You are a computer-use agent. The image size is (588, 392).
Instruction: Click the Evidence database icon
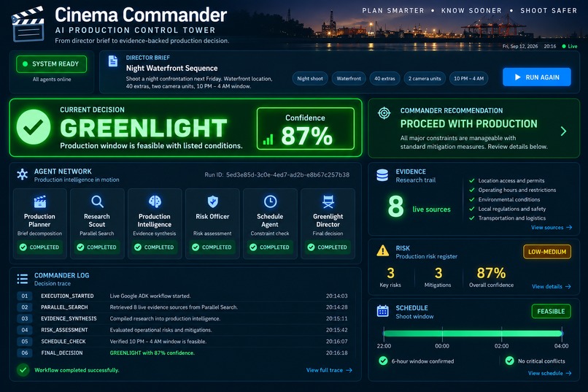point(382,175)
